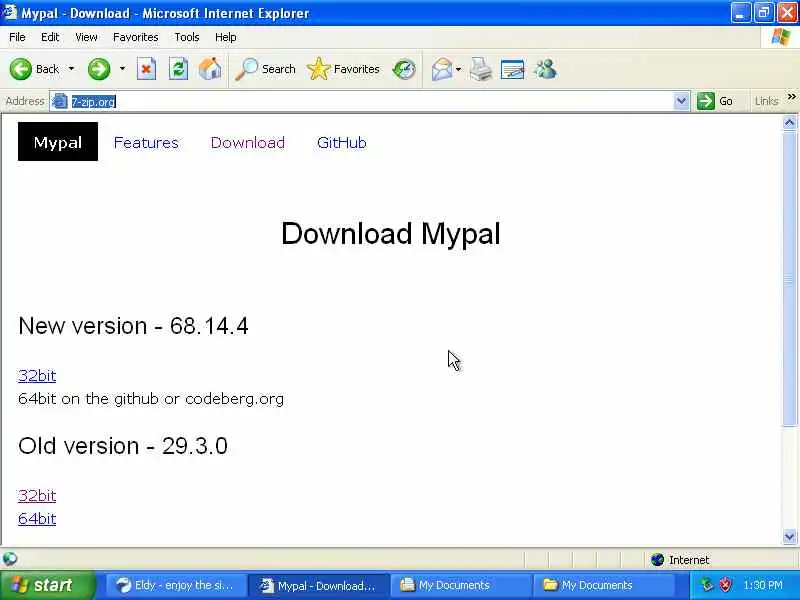This screenshot has width=800, height=600.
Task: Open the Edit menu
Action: click(x=50, y=37)
